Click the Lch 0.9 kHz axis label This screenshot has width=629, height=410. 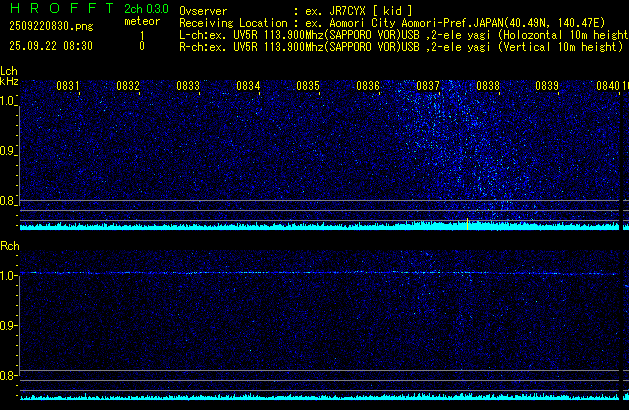coord(9,151)
